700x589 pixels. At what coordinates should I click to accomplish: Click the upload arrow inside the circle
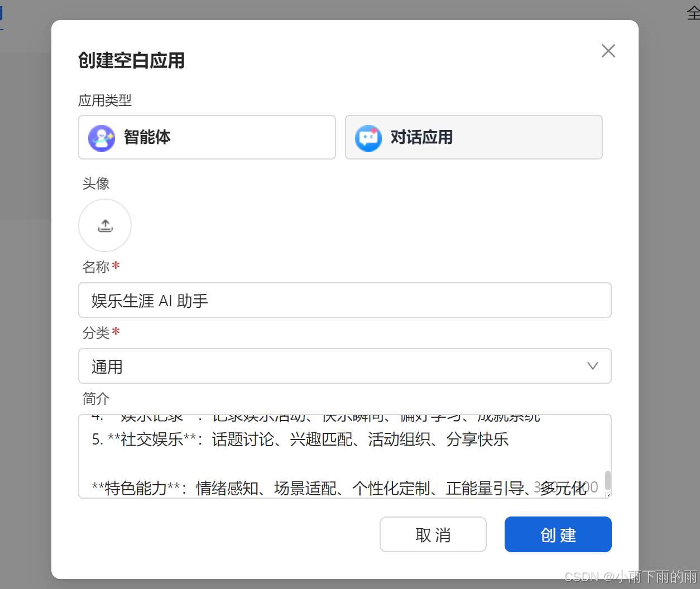tap(105, 225)
